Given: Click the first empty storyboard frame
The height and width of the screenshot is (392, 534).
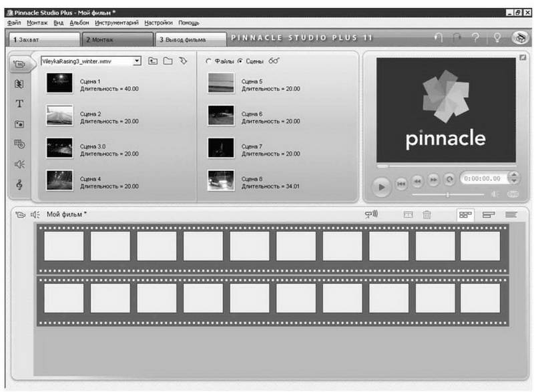Looking at the screenshot, I should click(x=63, y=246).
